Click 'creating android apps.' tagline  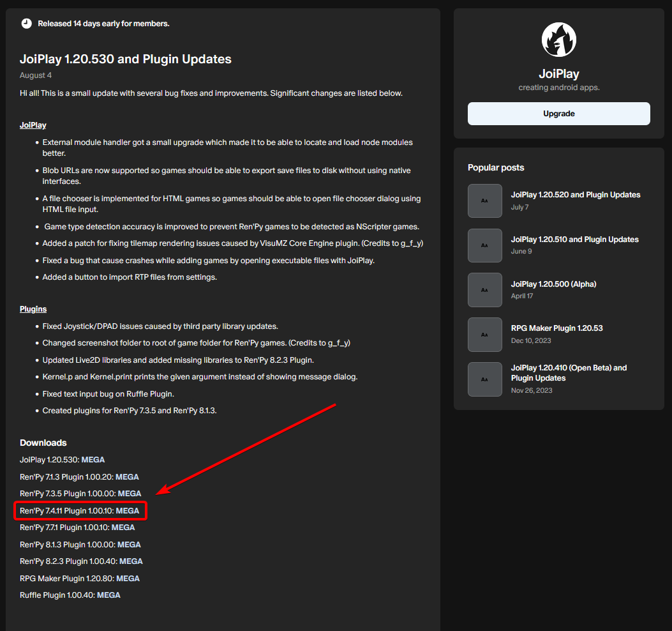point(559,87)
